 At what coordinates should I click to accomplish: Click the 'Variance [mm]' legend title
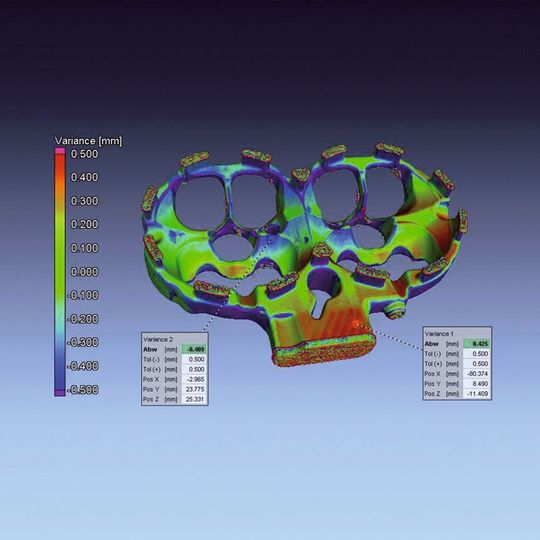[x=89, y=141]
